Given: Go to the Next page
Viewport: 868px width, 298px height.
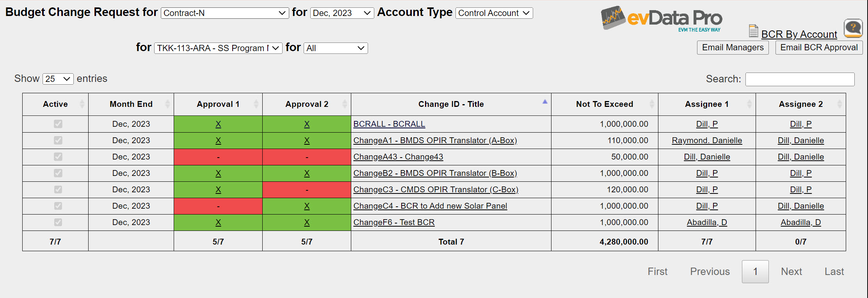Looking at the screenshot, I should (x=792, y=271).
